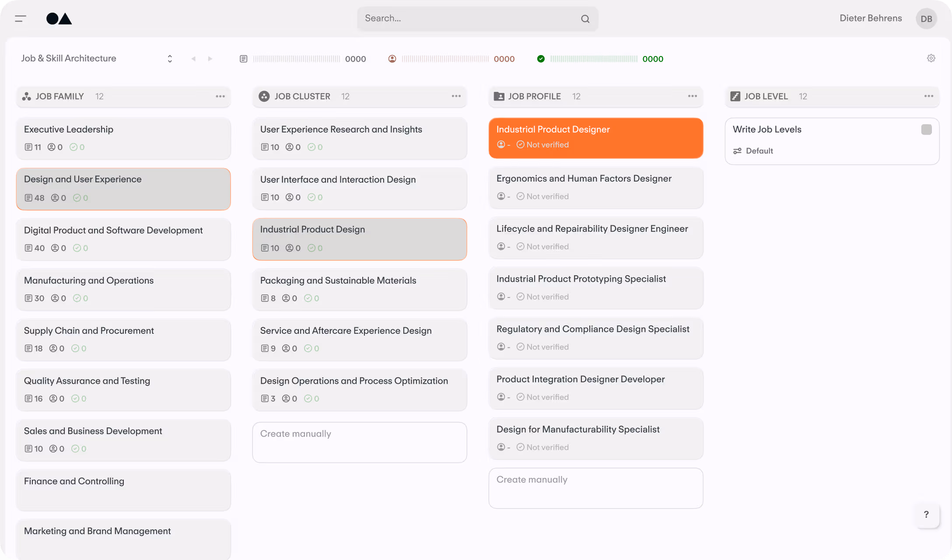Click the Job Profile folder icon
This screenshot has height=560, width=952.
coord(499,96)
